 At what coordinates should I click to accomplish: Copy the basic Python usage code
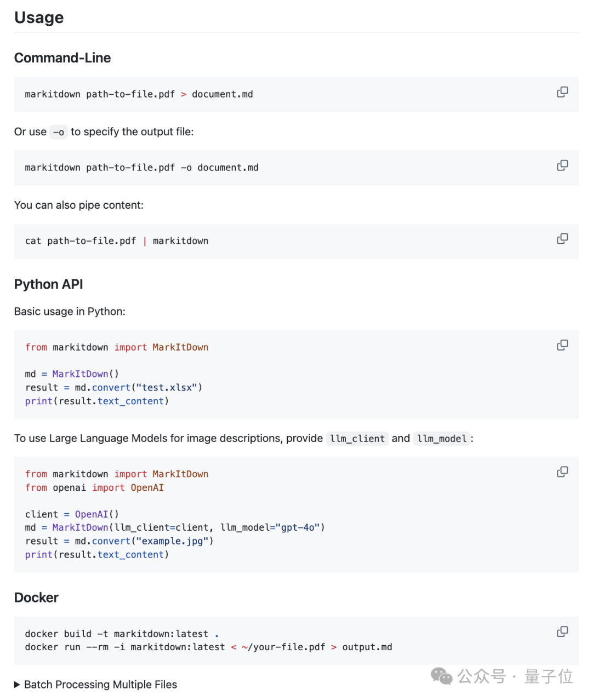click(x=562, y=345)
